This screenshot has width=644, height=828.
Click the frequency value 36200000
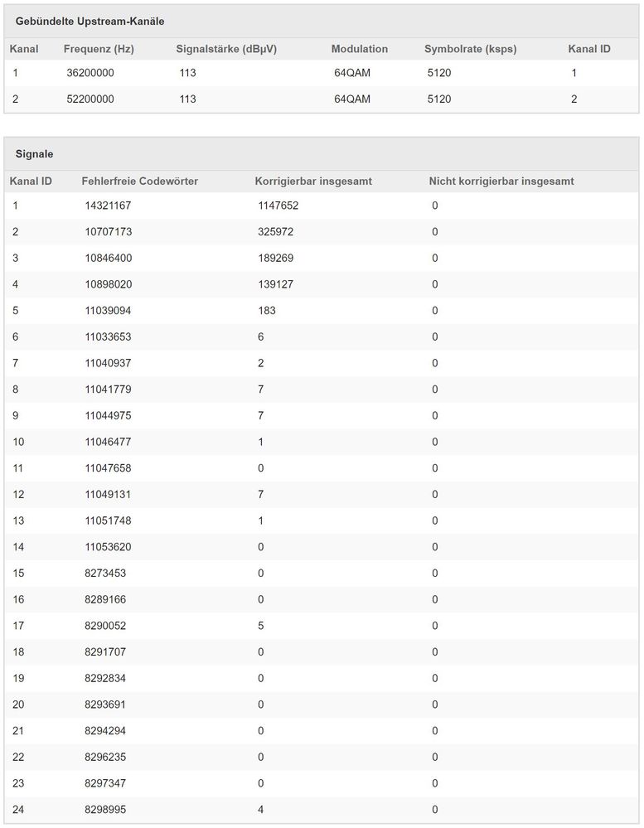[90, 73]
